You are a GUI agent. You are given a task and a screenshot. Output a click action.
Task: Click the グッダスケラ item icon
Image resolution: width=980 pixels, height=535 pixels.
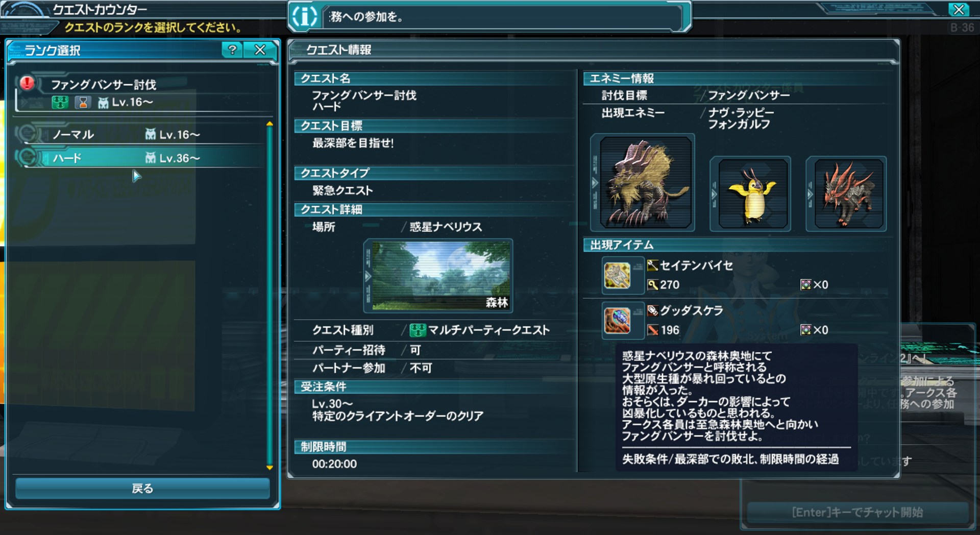pos(617,321)
